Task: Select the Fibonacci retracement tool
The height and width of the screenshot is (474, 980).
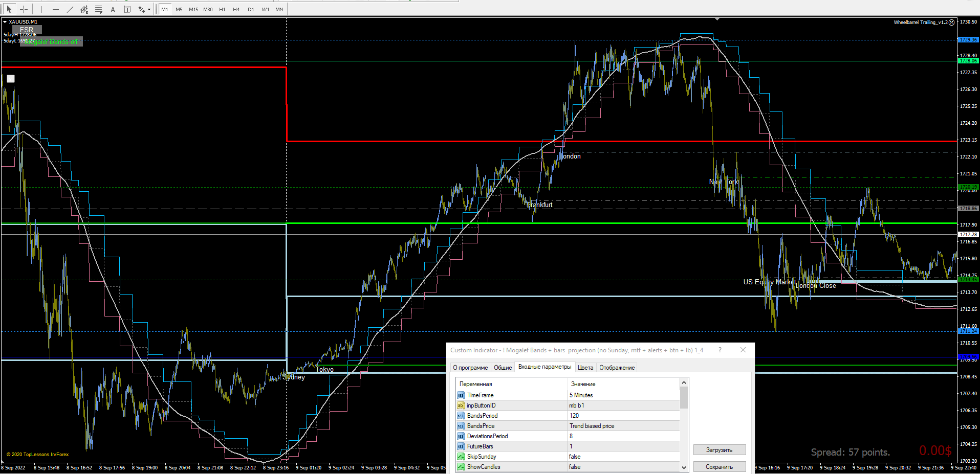Action: click(x=99, y=9)
